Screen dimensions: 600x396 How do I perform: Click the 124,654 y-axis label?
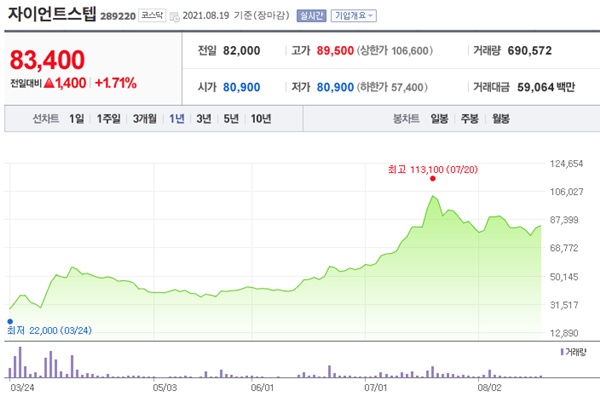click(566, 164)
